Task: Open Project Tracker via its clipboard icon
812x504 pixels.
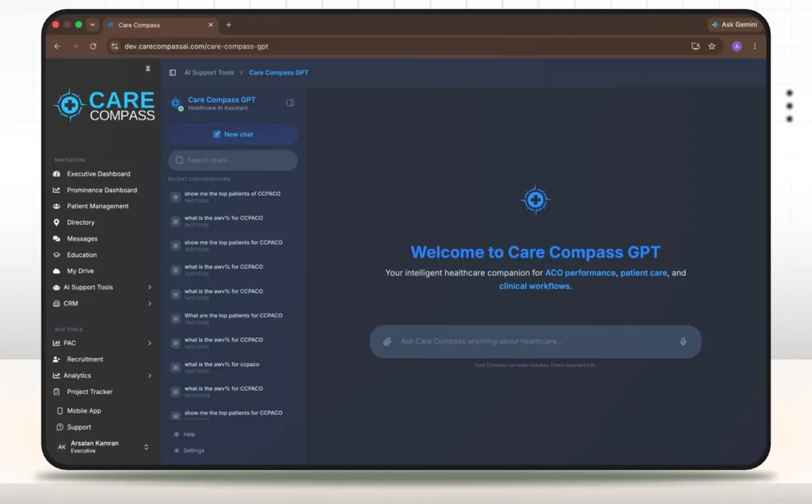Action: [56, 392]
